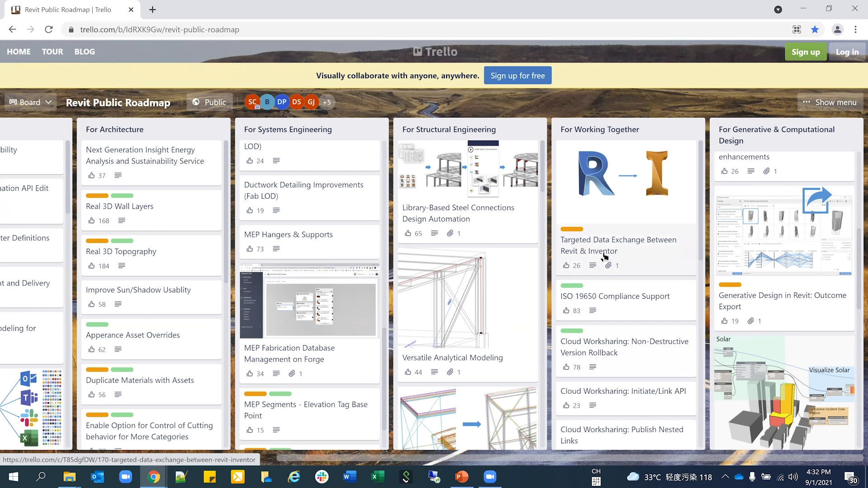Screen dimensions: 868x488
Task: Open Excel from the taskbar
Action: click(377, 477)
